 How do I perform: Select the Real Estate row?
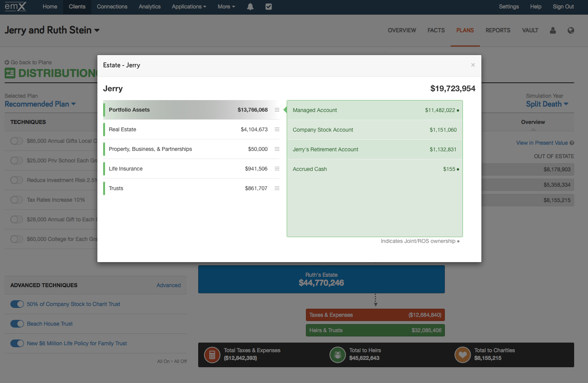(191, 129)
